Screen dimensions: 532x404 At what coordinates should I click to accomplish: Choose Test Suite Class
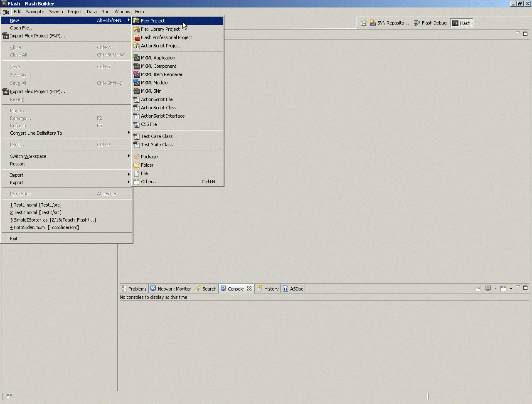click(x=178, y=145)
